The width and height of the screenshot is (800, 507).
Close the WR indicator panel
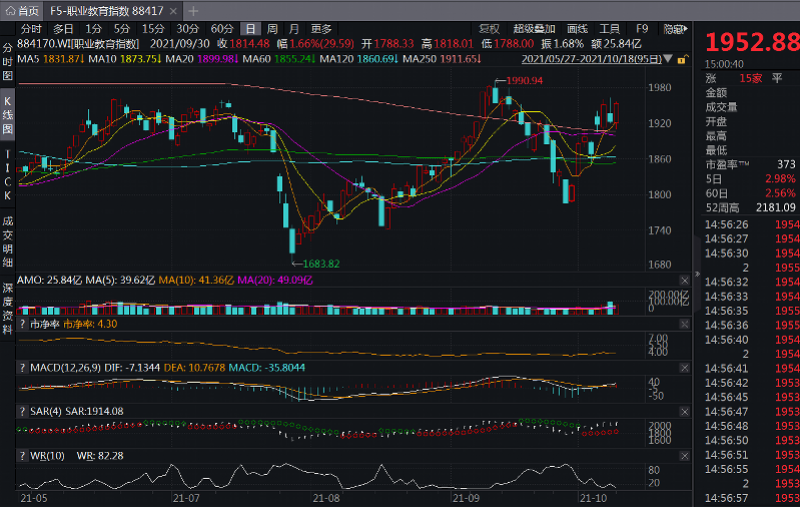pos(685,456)
